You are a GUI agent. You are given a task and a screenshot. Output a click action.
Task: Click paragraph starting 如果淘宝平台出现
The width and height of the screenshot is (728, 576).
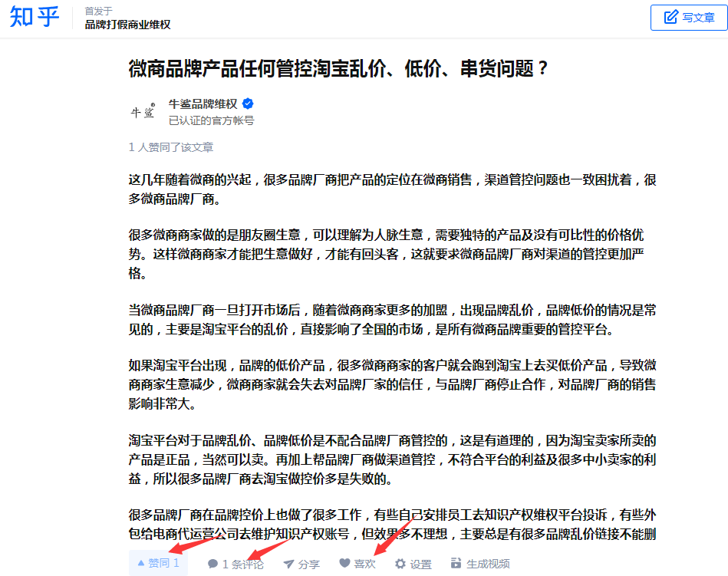[392, 384]
